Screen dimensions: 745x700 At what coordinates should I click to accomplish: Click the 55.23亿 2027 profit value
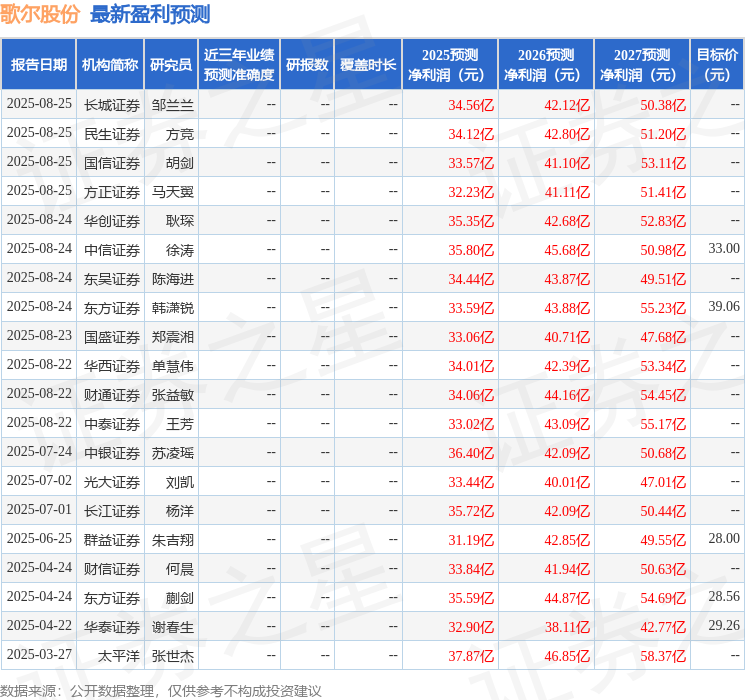(663, 308)
